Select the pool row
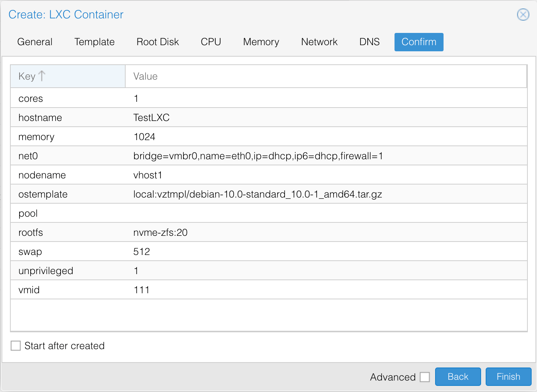537x392 pixels. tap(269, 213)
